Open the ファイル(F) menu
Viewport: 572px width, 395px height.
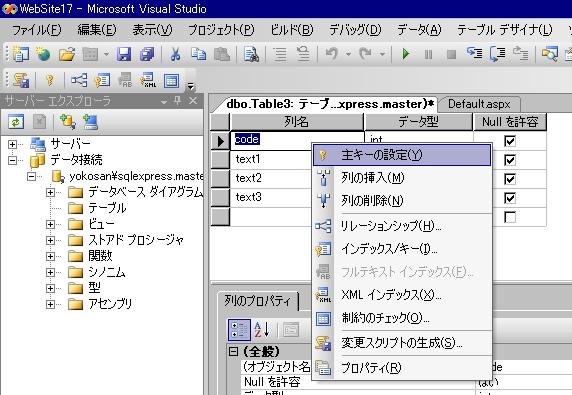tap(36, 30)
